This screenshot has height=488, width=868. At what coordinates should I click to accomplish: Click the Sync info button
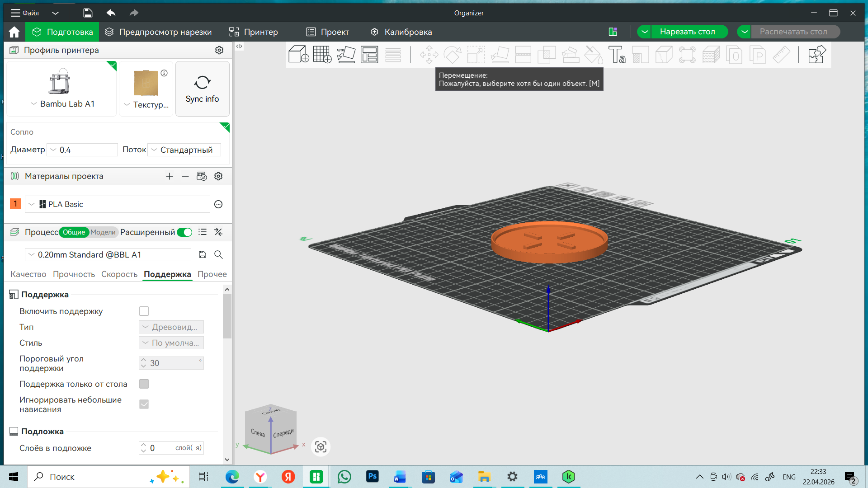(x=202, y=89)
